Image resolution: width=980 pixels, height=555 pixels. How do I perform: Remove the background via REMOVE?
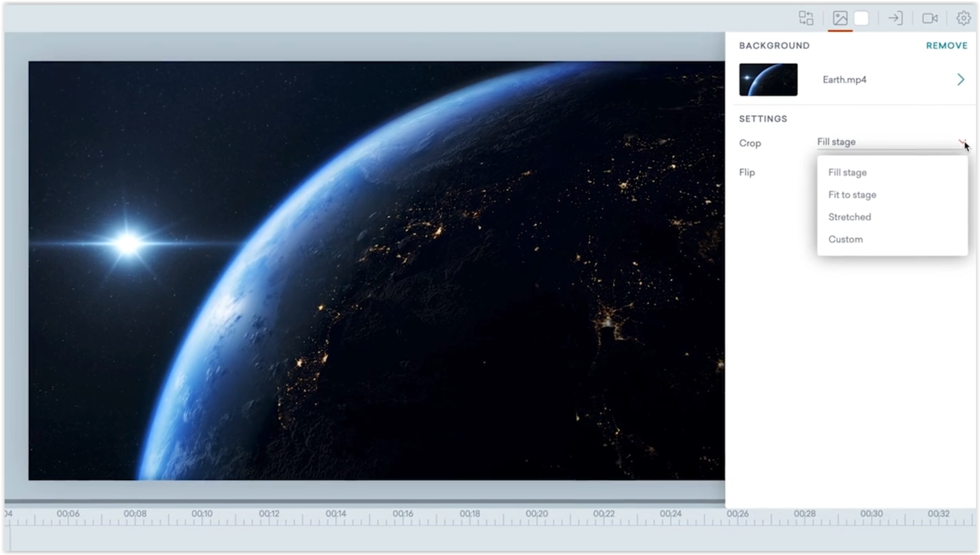pyautogui.click(x=946, y=46)
